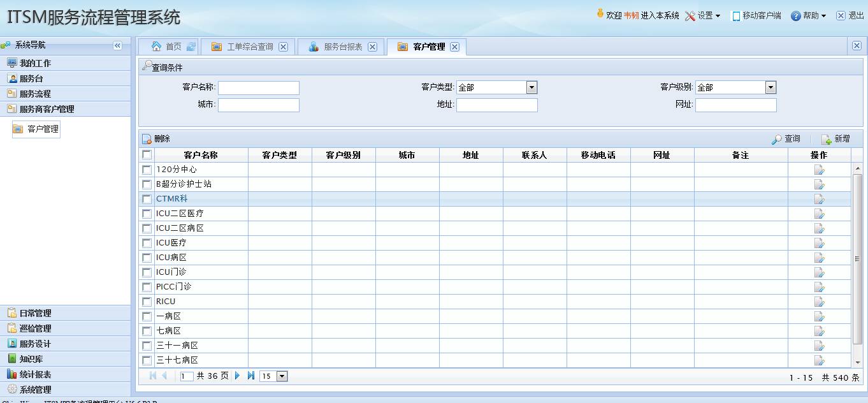Check the checkbox for ICU病区 row
This screenshot has height=403, width=868.
[147, 257]
